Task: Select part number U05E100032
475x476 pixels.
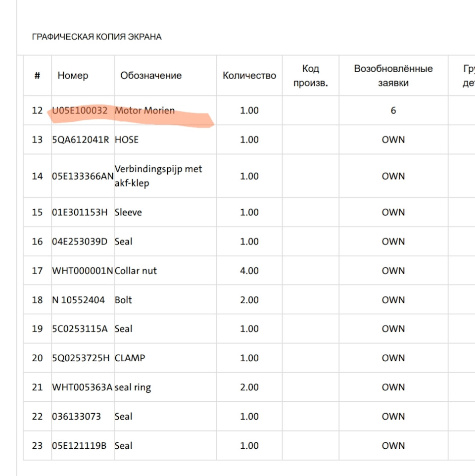Action: (80, 110)
